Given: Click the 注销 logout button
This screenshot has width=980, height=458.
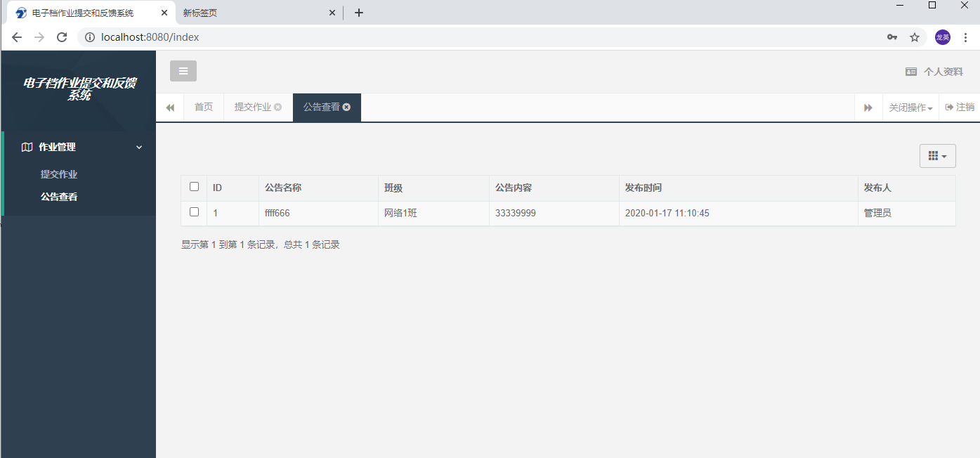Looking at the screenshot, I should 960,107.
